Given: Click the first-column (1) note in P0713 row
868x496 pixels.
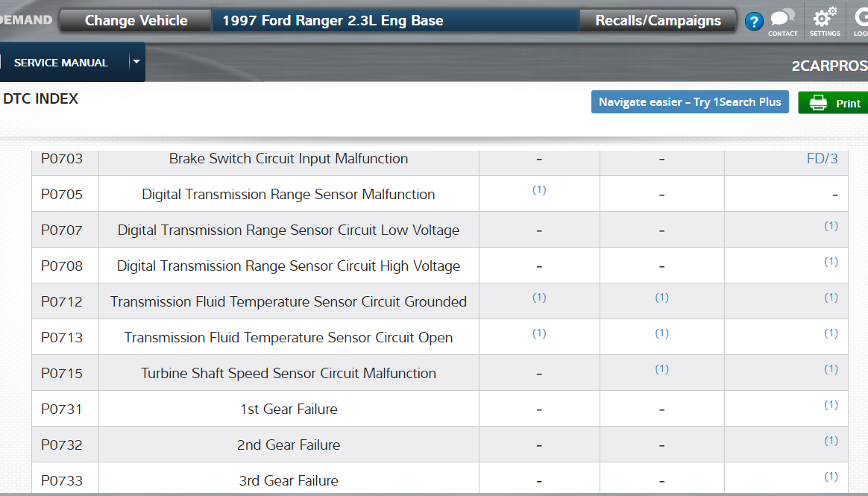Looking at the screenshot, I should pos(539,333).
